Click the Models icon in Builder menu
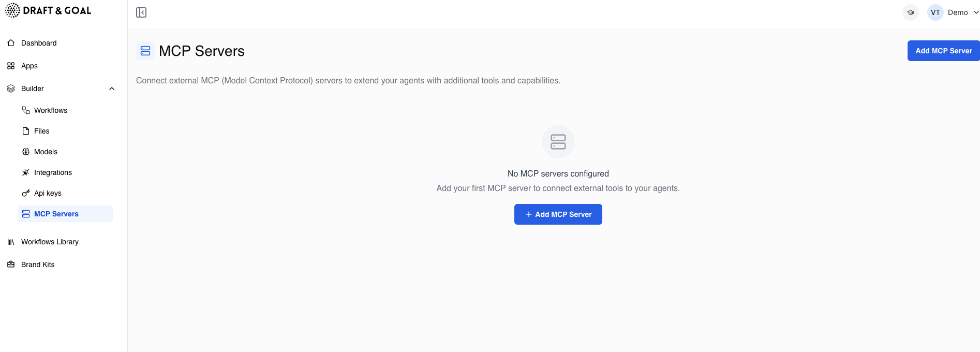 pos(25,152)
